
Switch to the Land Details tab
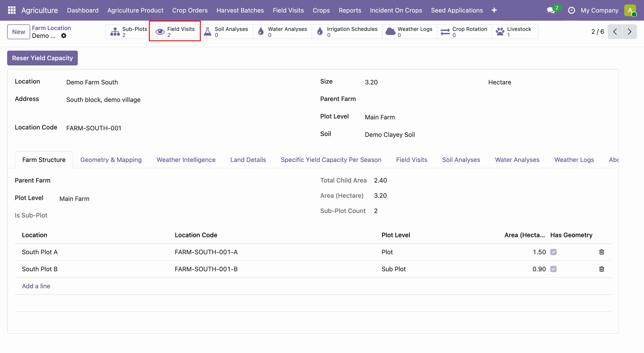[x=248, y=160]
